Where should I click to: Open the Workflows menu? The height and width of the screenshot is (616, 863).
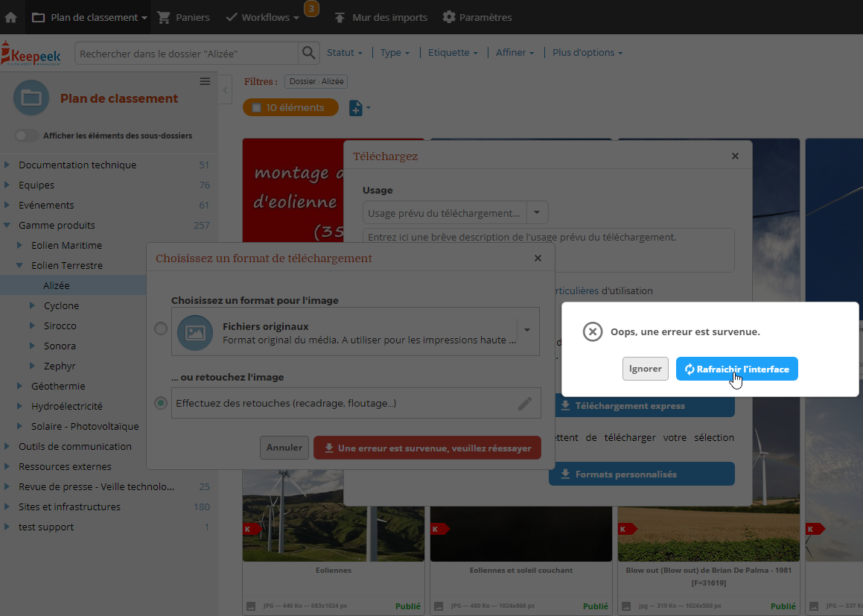263,17
